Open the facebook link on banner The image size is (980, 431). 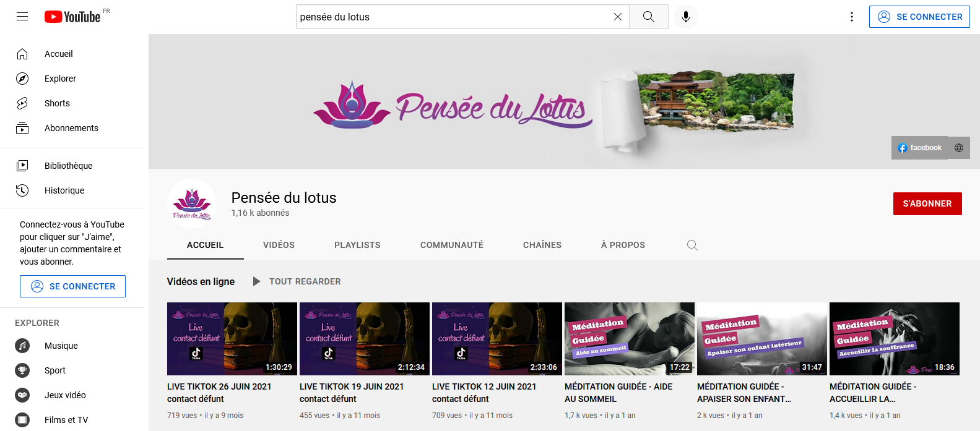pos(919,148)
